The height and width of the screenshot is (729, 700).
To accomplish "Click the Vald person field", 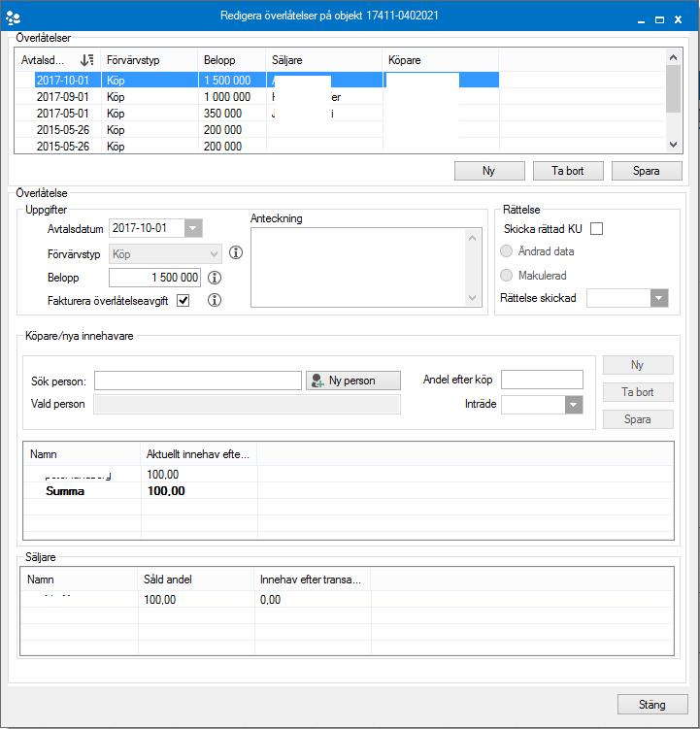I will (x=247, y=404).
